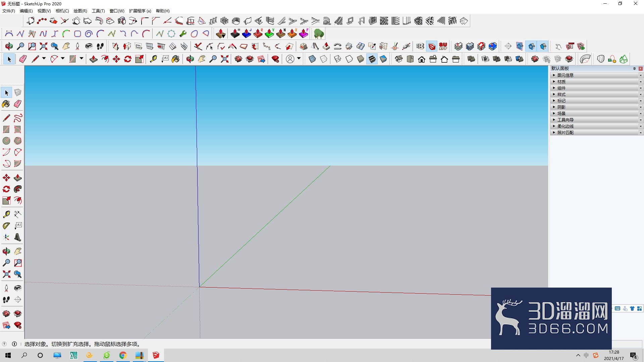Expand the 组件 panel

pyautogui.click(x=594, y=88)
